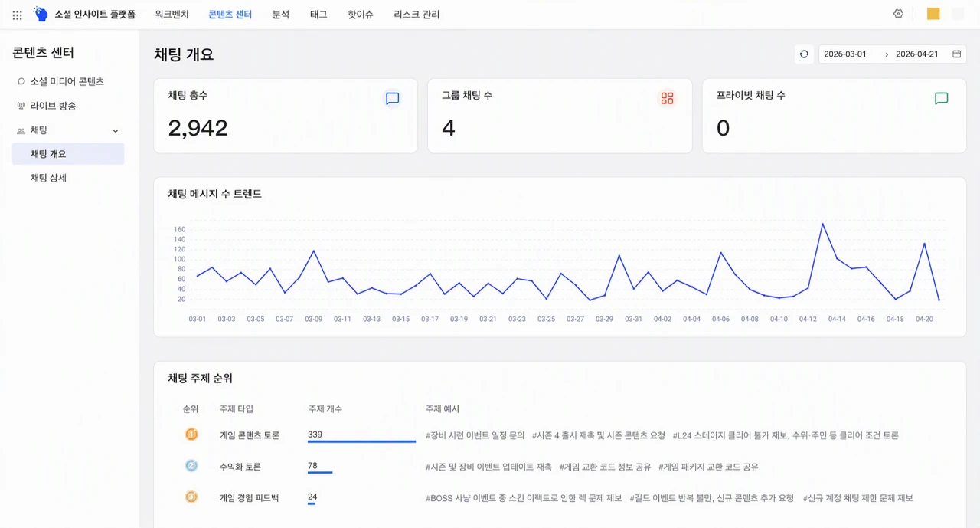Switch to the 워크벤치 top tab
The image size is (980, 528).
pos(171,15)
